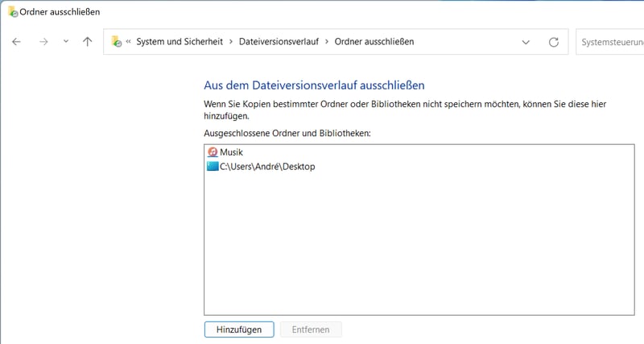
Task: Expand hidden breadcrumb levels double chevron
Action: [129, 41]
